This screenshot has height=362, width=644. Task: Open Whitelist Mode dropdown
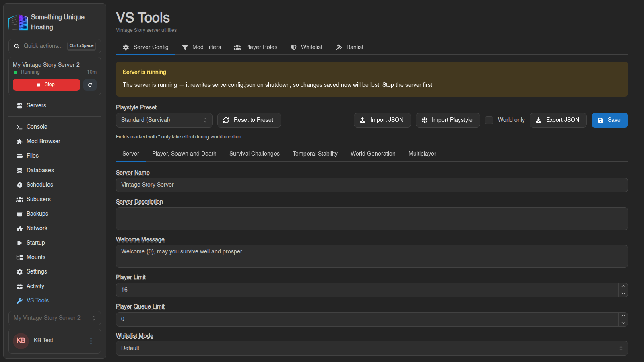[x=372, y=348]
